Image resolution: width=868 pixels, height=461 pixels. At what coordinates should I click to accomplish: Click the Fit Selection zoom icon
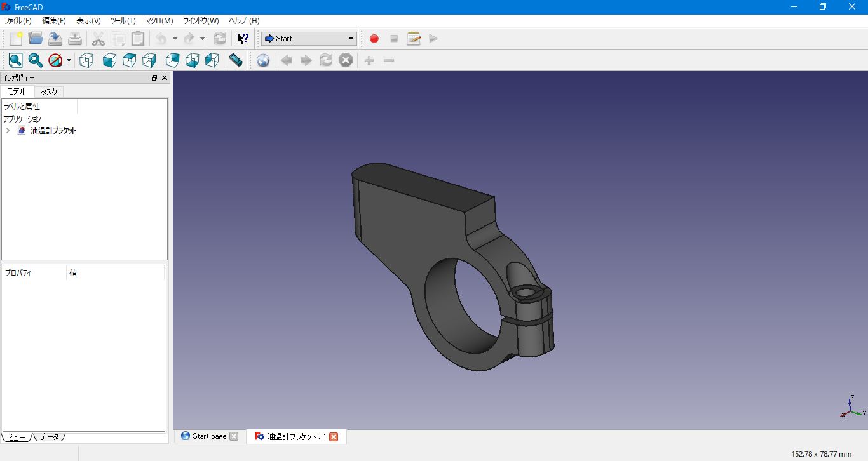36,60
